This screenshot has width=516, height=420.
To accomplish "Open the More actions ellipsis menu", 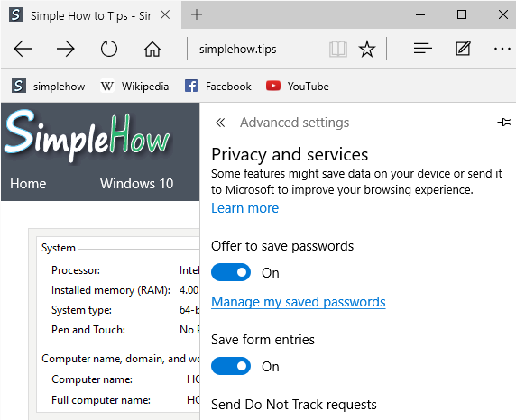I will [x=502, y=49].
